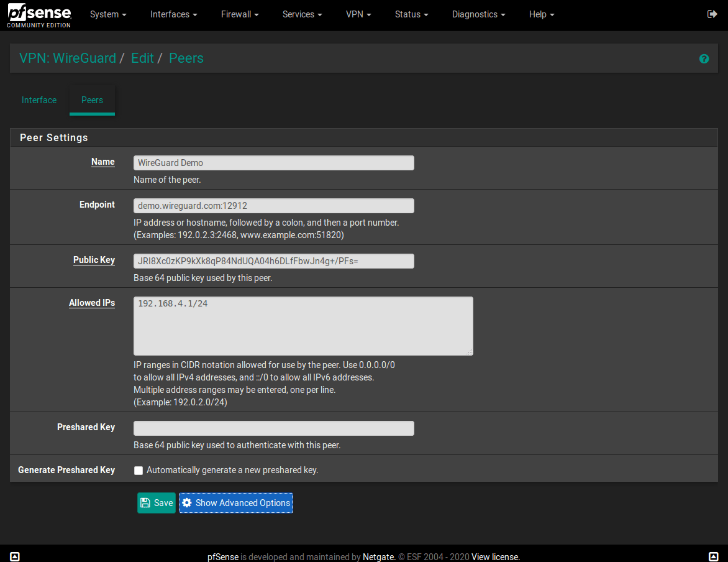Switch to the Interface tab

(39, 100)
